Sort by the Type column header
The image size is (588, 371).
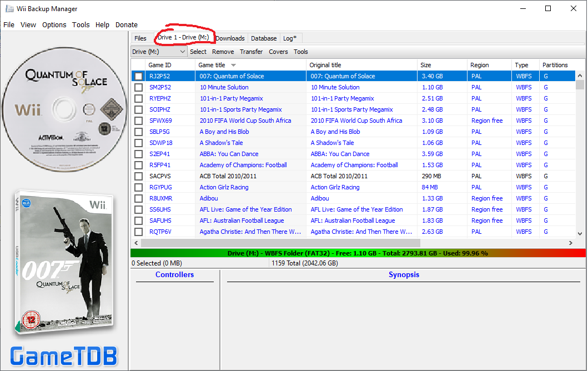[525, 65]
